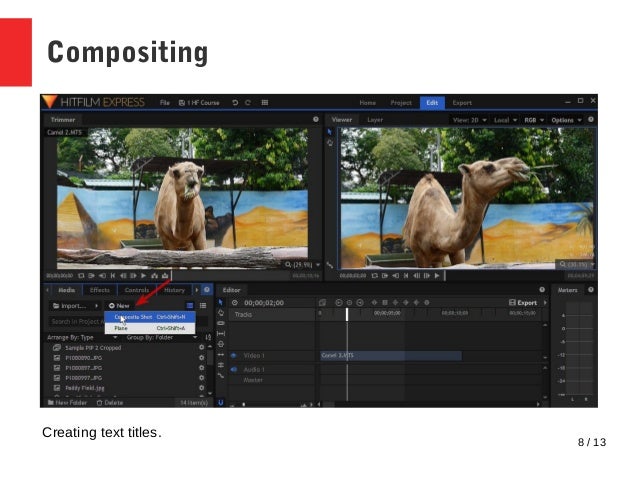Open gear options for Sample PIP 2 Cropped

(201, 348)
